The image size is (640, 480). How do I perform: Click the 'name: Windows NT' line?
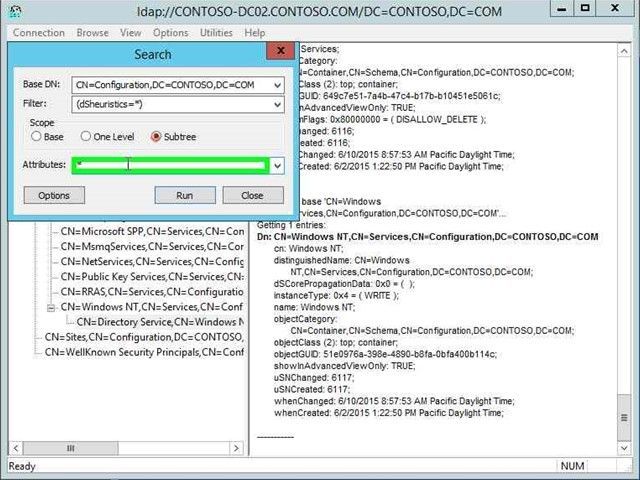click(314, 307)
